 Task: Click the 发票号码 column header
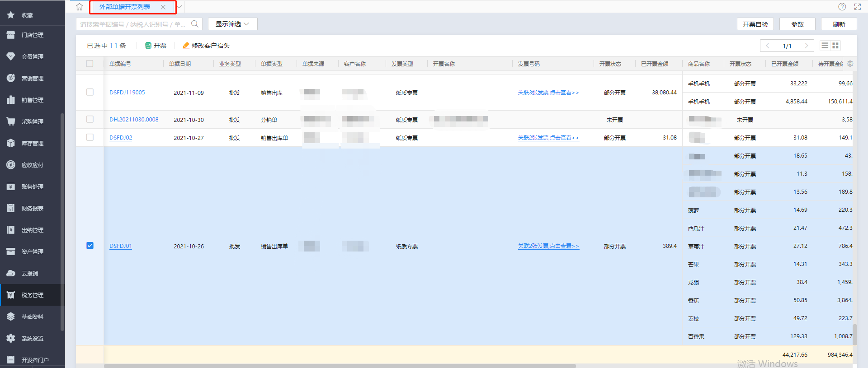coord(529,64)
